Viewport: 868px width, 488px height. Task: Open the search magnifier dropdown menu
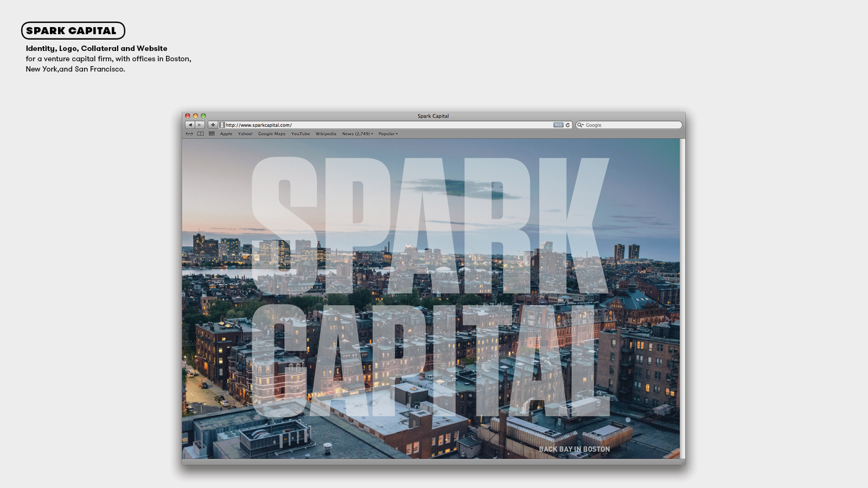click(580, 125)
